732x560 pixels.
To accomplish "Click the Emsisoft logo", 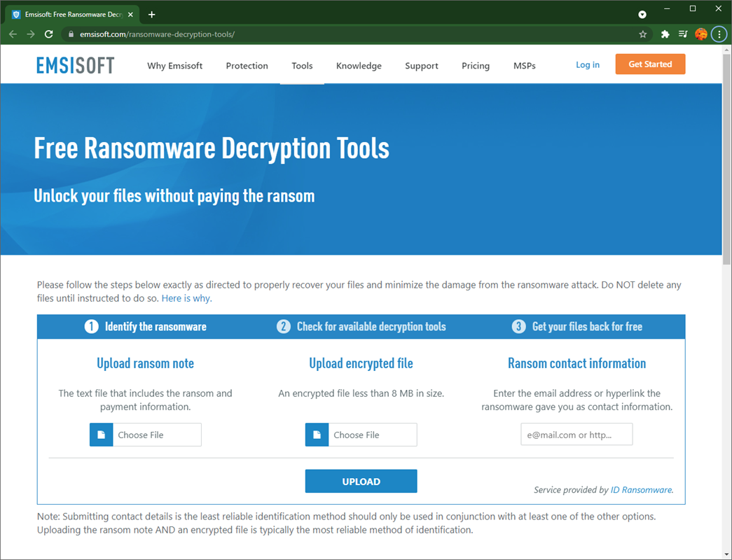I will point(75,65).
